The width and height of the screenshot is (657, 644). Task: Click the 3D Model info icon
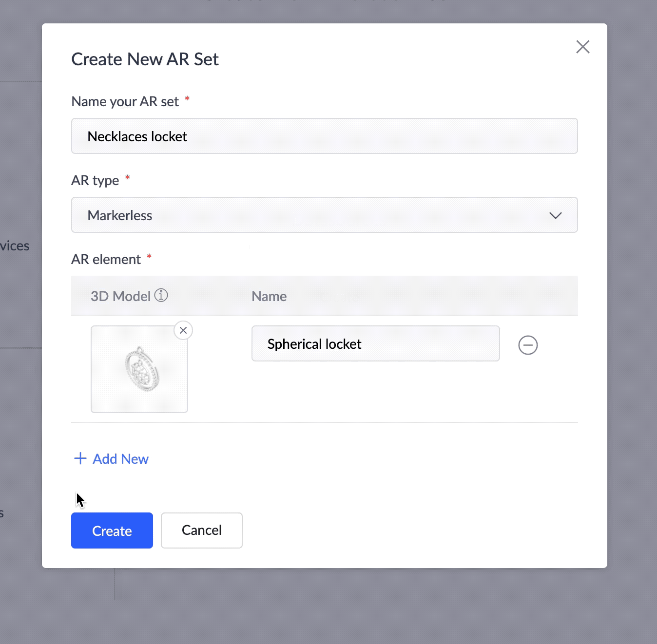coord(161,295)
